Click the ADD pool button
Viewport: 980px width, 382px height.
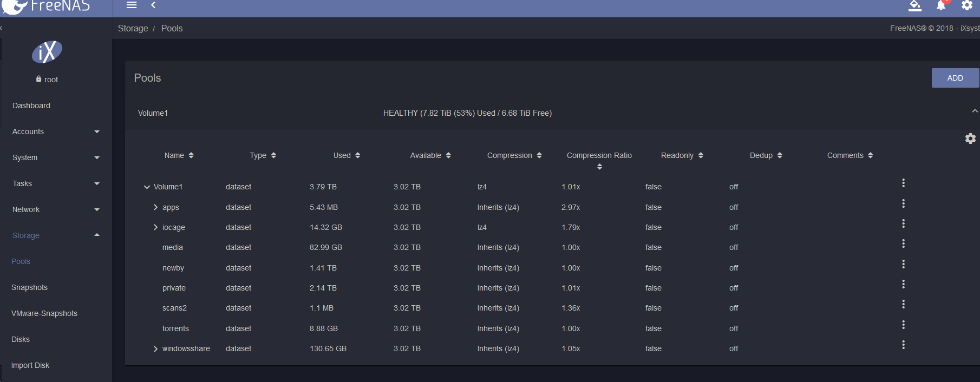[955, 78]
